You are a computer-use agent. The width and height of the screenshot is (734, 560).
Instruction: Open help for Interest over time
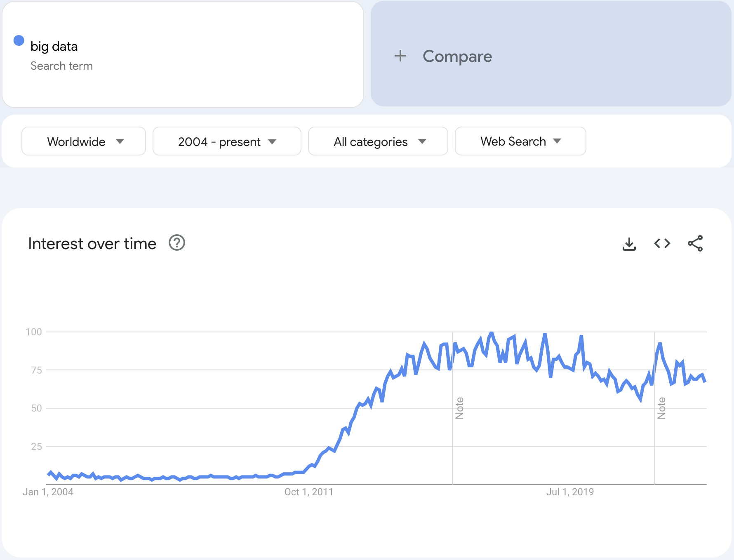(177, 243)
